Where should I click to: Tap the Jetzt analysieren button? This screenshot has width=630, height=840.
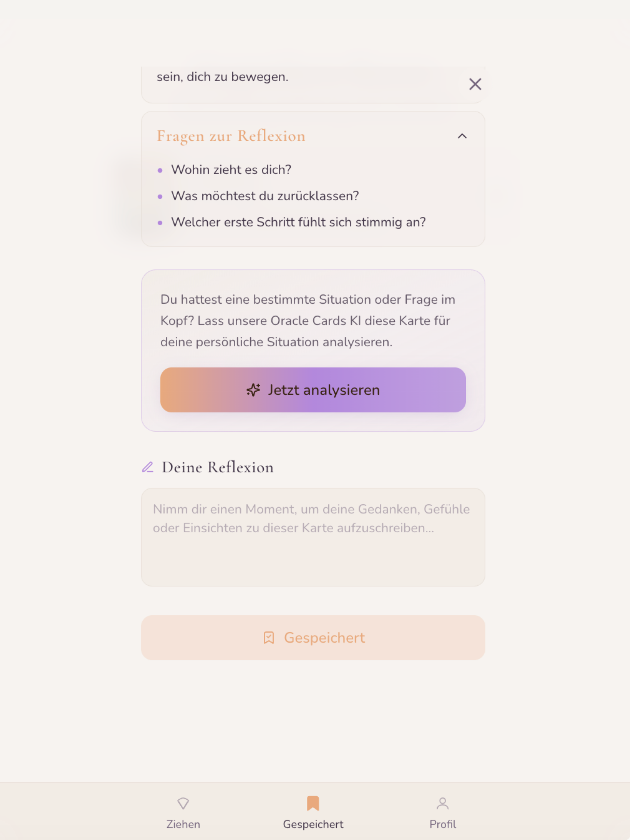coord(313,389)
